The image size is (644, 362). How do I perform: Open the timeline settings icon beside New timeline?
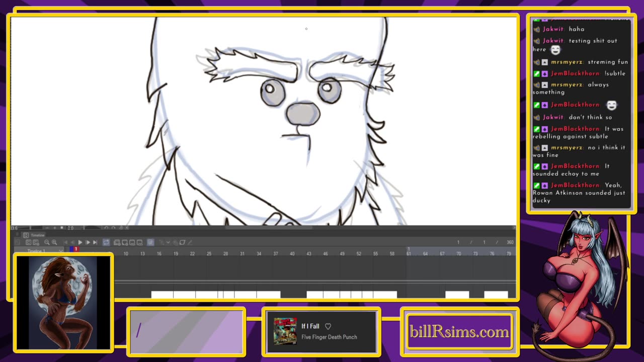[x=36, y=242]
